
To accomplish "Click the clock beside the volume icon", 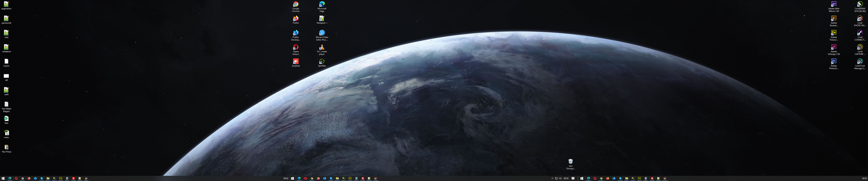I will point(566,178).
